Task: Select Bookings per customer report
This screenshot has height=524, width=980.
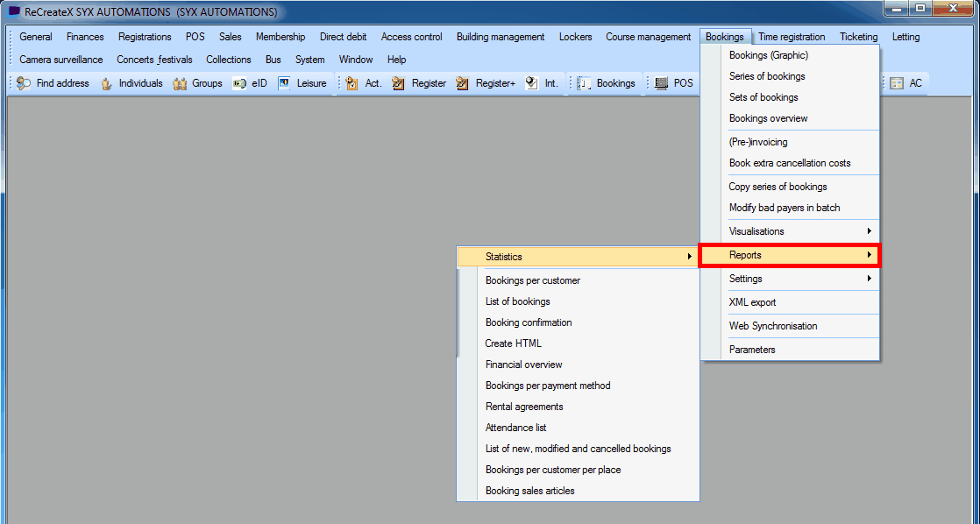Action: pos(533,280)
